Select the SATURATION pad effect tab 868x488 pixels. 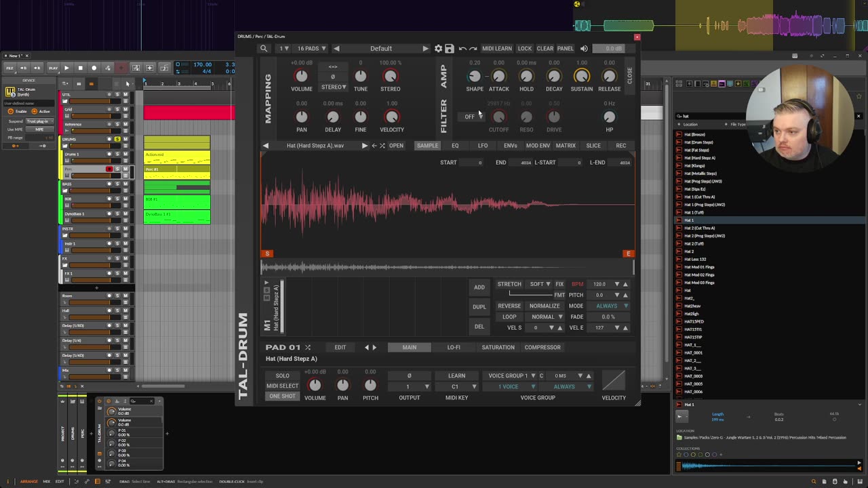coord(498,348)
